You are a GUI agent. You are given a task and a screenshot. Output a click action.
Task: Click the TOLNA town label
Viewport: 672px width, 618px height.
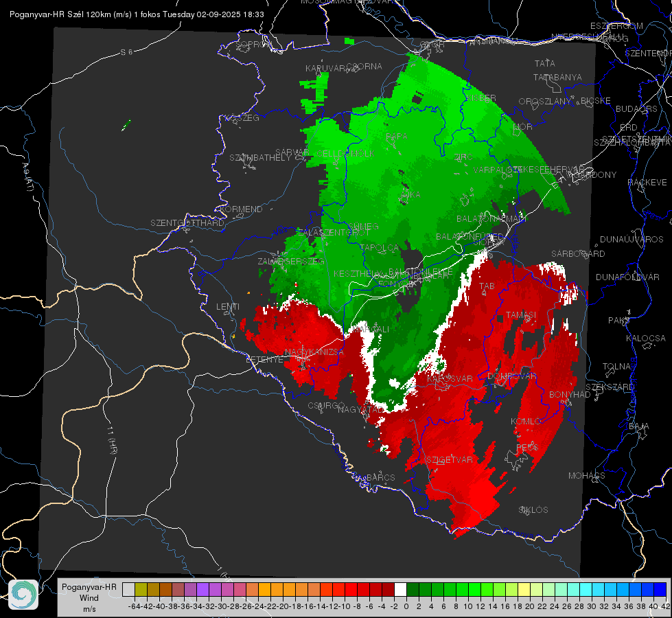click(x=616, y=367)
